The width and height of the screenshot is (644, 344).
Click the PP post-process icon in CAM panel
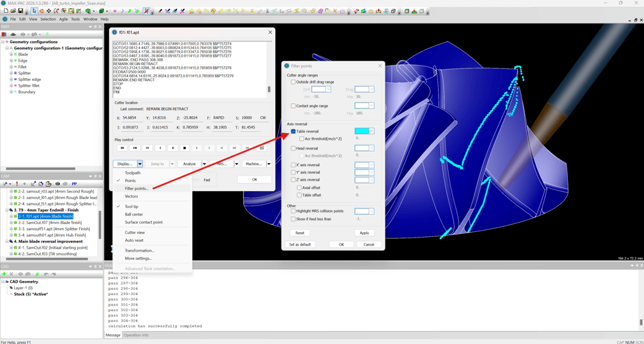[x=74, y=184]
